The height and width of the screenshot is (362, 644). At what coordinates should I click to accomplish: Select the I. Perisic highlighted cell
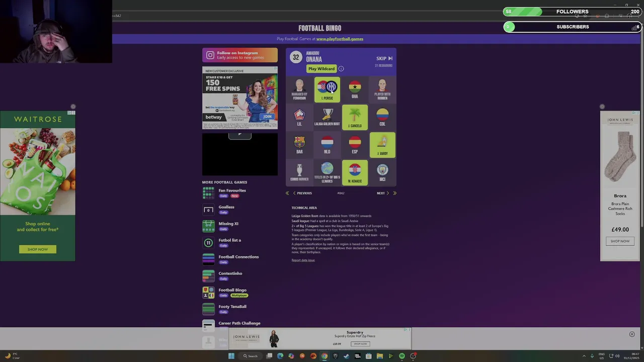pyautogui.click(x=327, y=89)
